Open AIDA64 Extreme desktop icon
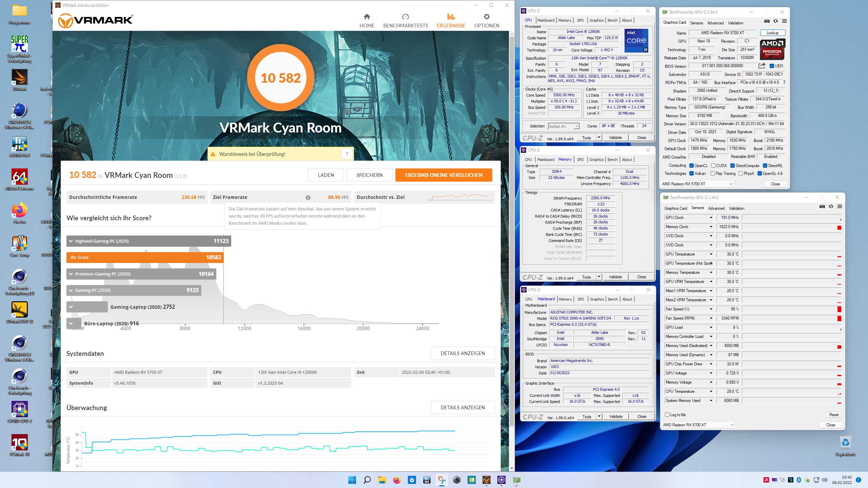 pos(19,180)
